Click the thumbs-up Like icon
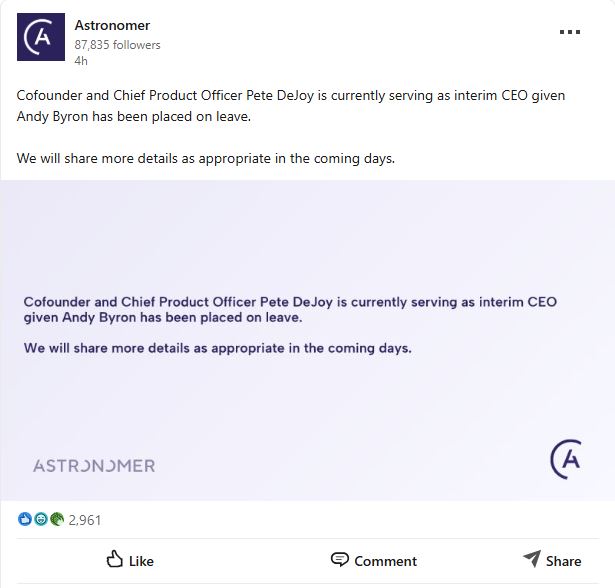This screenshot has height=588, width=615. tap(114, 560)
